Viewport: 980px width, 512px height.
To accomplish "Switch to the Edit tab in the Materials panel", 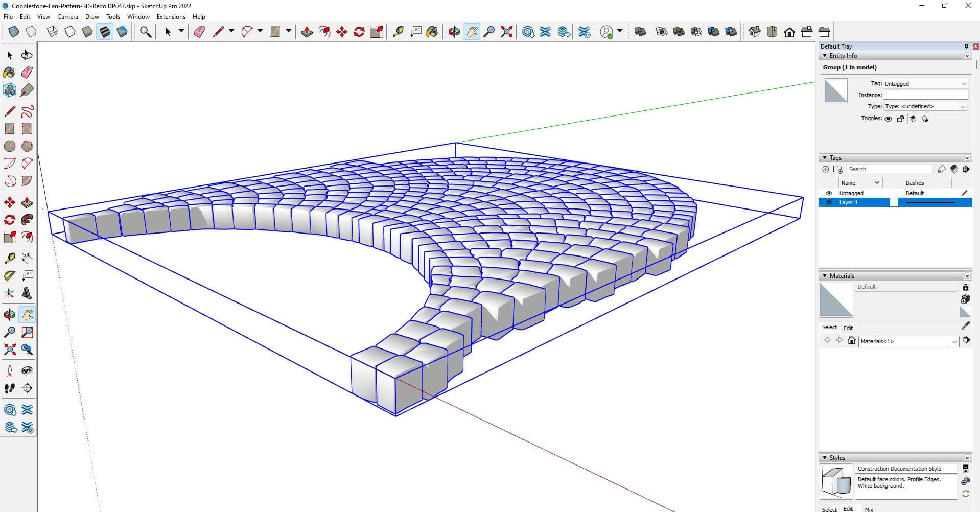I will pos(848,328).
